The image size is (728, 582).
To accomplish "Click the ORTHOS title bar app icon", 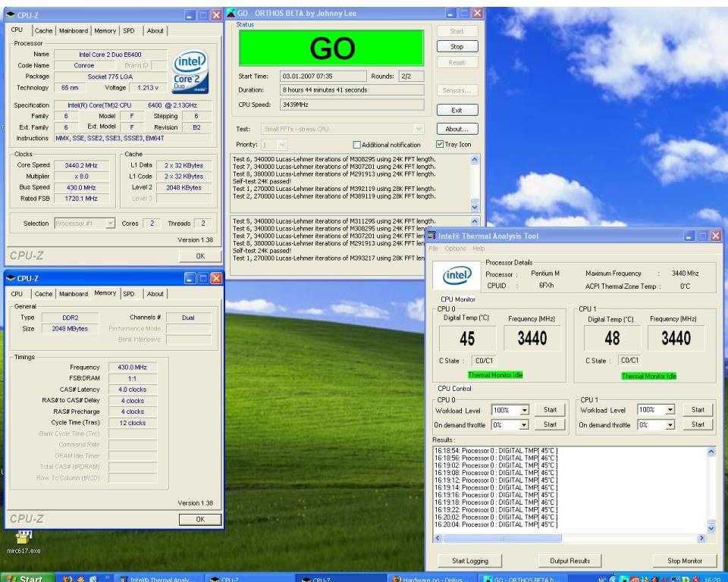I will [x=231, y=13].
